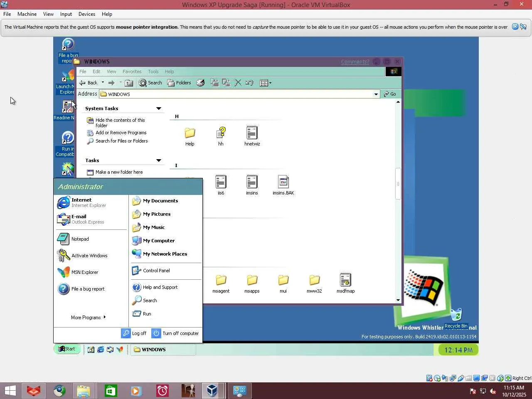The width and height of the screenshot is (532, 399).
Task: Click the Back arrow in Explorer toolbar
Action: (88, 83)
